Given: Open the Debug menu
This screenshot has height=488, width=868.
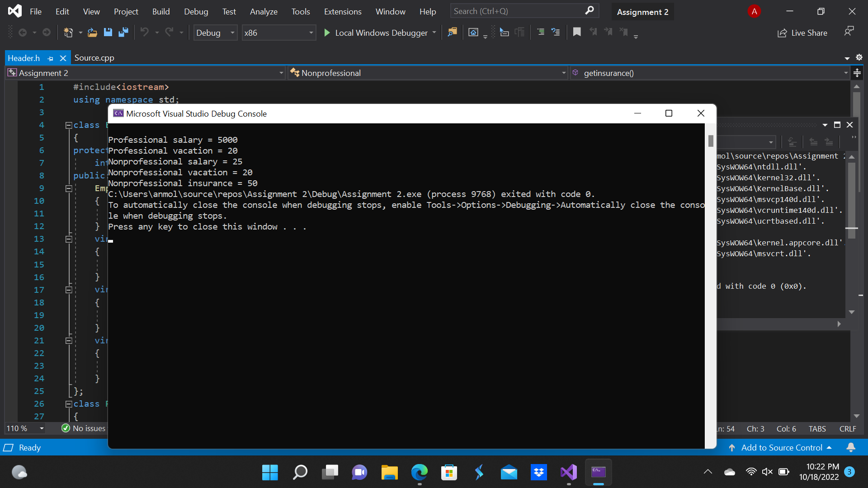Looking at the screenshot, I should [196, 12].
